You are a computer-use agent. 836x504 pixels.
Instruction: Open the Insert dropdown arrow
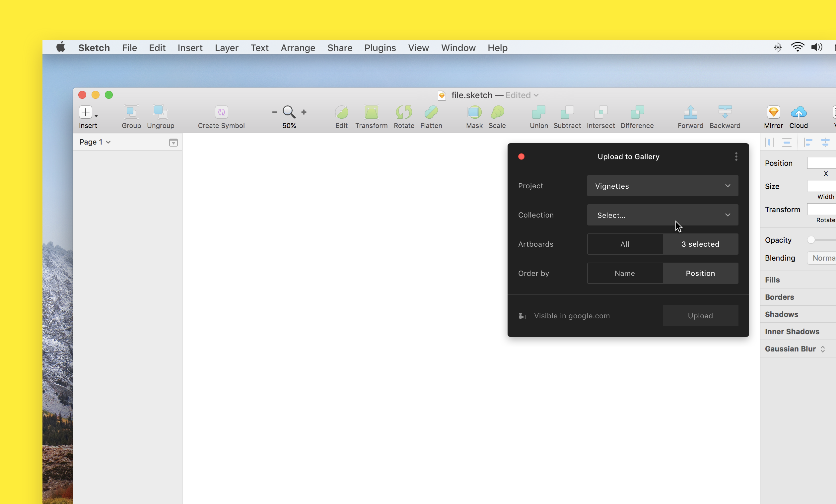pos(96,116)
